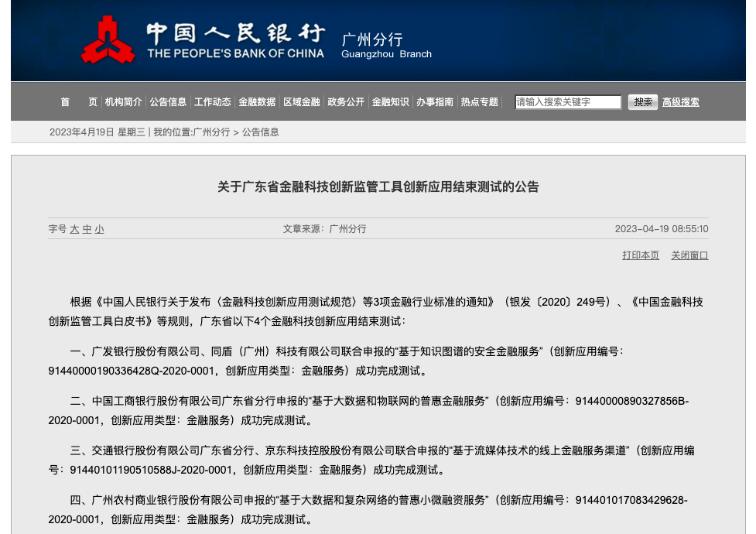Set font size to large (大)
Screen dimensions: 756x534
coord(74,229)
